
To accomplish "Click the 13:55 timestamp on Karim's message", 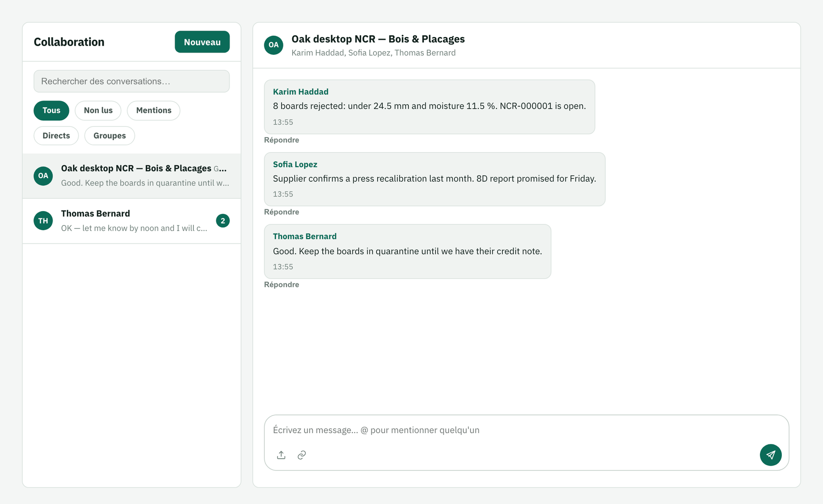I will (283, 122).
